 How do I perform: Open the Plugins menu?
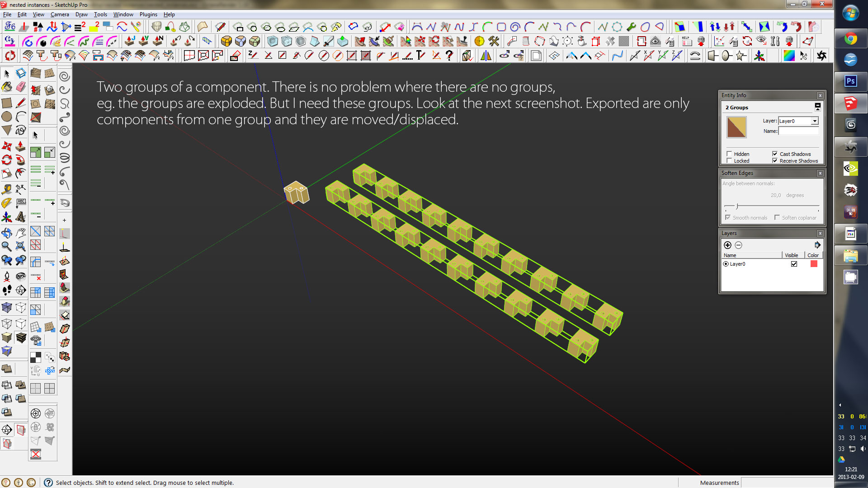click(x=148, y=14)
